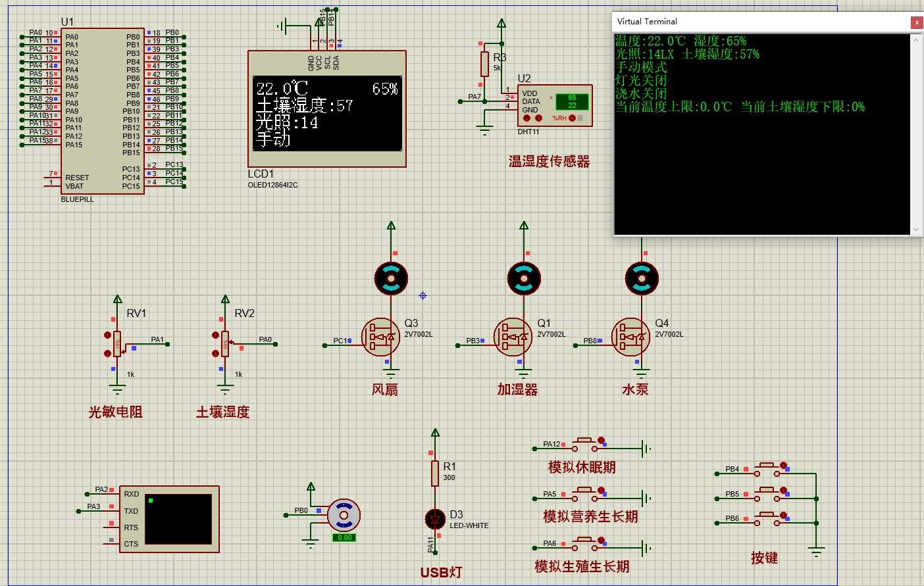Image resolution: width=924 pixels, height=586 pixels.
Task: Increase RV2 soil humidity potentiometer up arrow
Action: point(215,335)
